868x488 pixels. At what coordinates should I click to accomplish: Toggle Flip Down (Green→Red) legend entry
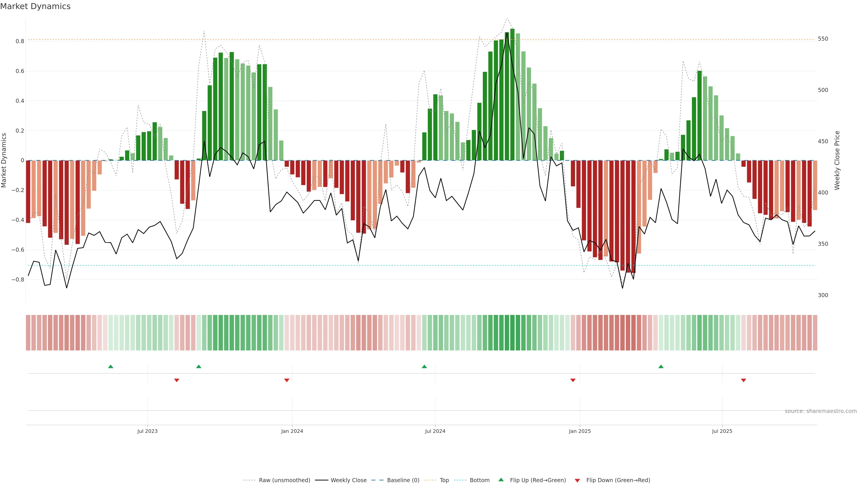point(618,480)
